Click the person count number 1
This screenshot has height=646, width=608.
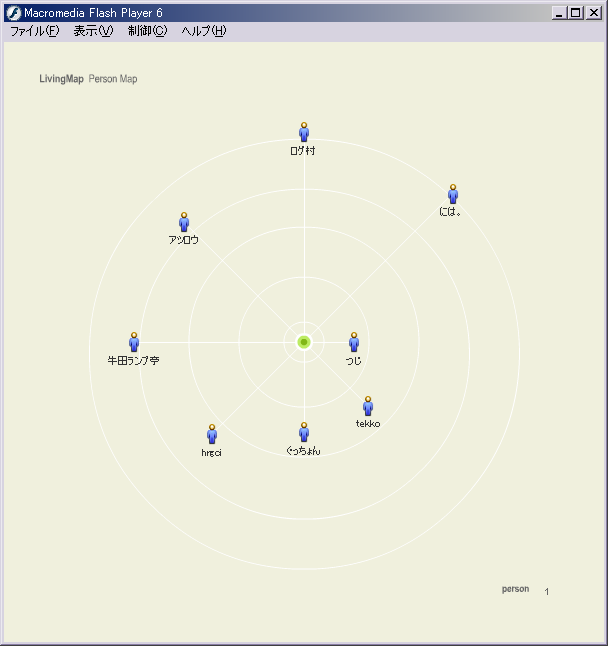point(547,592)
